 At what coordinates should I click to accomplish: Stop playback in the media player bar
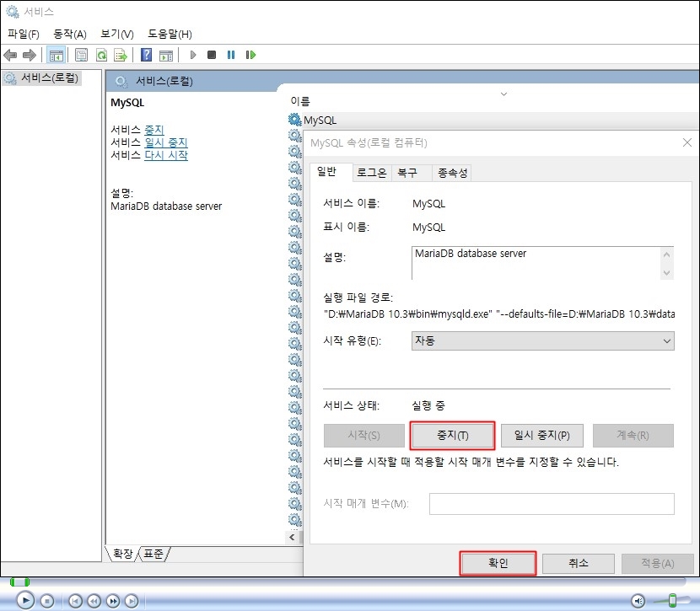pyautogui.click(x=47, y=601)
